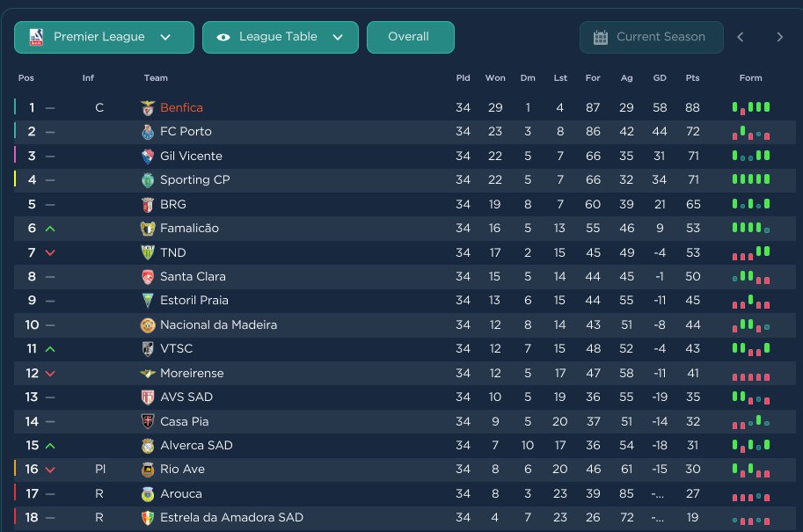Click the FC Porto club crest
Image resolution: width=803 pixels, height=532 pixels.
pyautogui.click(x=148, y=132)
